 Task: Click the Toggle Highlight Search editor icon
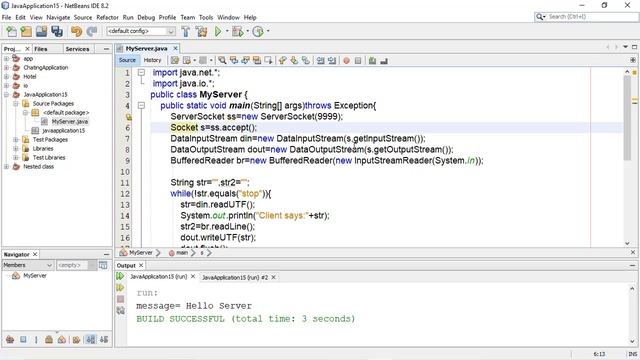click(257, 60)
